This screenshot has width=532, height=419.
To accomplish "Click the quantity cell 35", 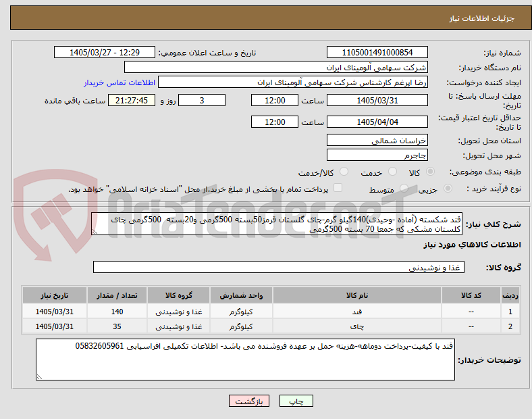I will (x=117, y=326).
